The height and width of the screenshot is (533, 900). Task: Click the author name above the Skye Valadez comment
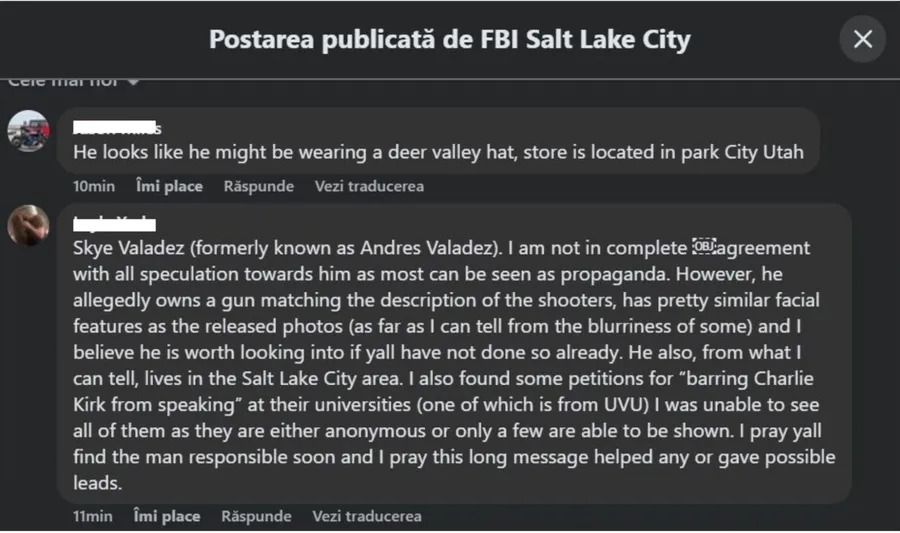coord(115,221)
